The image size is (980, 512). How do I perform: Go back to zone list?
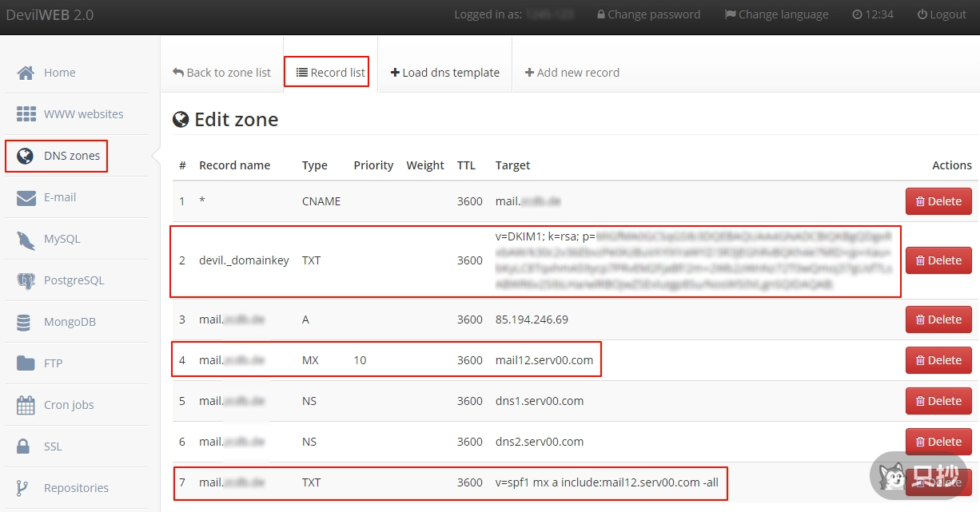click(221, 72)
